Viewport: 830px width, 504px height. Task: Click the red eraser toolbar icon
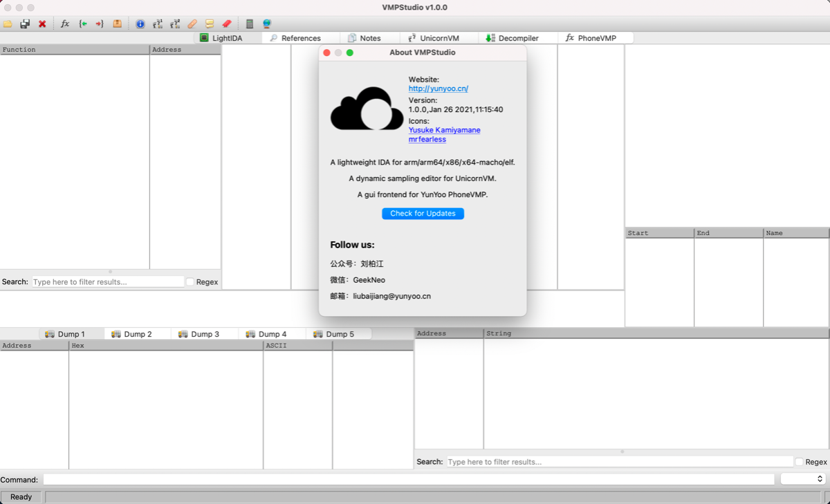point(227,24)
